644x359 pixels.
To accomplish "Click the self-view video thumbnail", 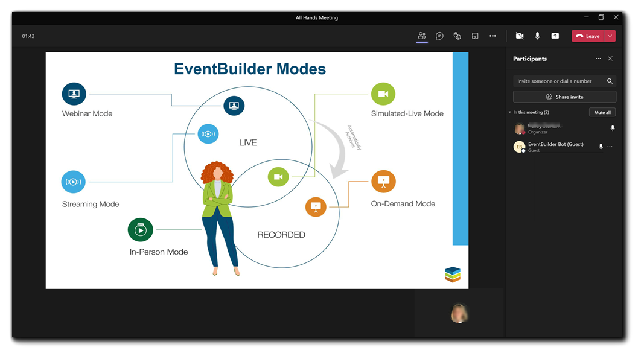I will pyautogui.click(x=459, y=313).
